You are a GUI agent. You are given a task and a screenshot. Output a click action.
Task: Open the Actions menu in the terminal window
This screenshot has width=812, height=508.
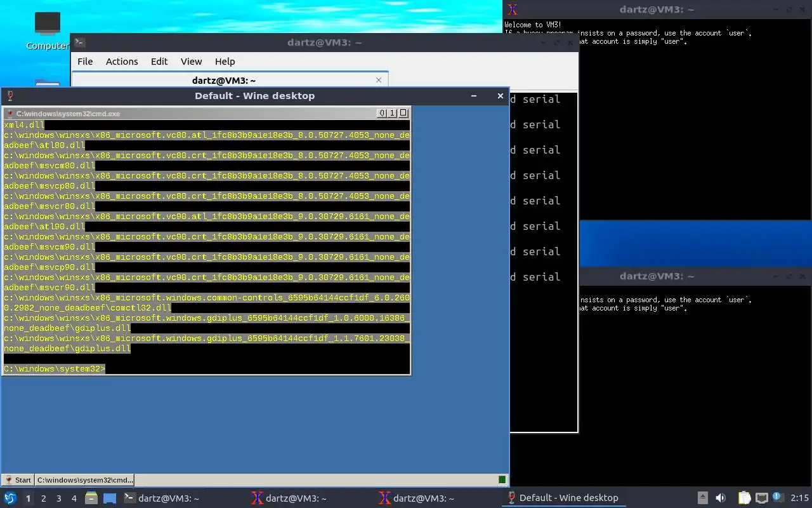(122, 62)
